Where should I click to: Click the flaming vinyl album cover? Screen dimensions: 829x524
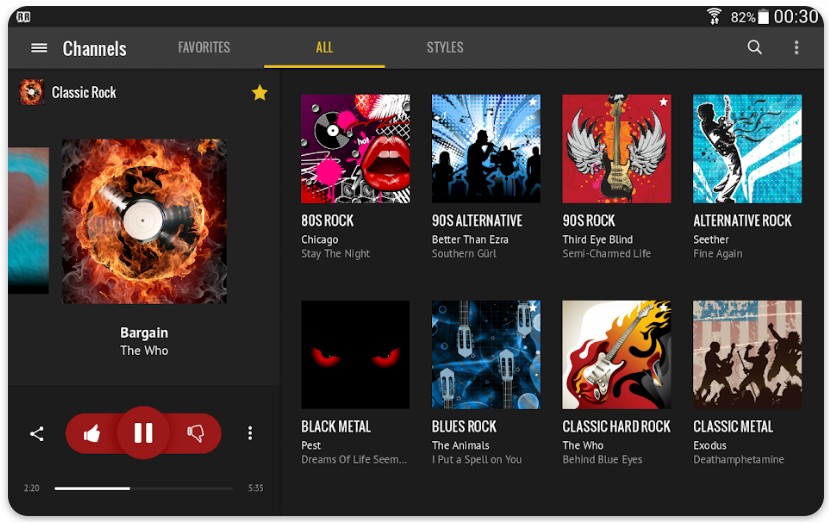[x=144, y=221]
